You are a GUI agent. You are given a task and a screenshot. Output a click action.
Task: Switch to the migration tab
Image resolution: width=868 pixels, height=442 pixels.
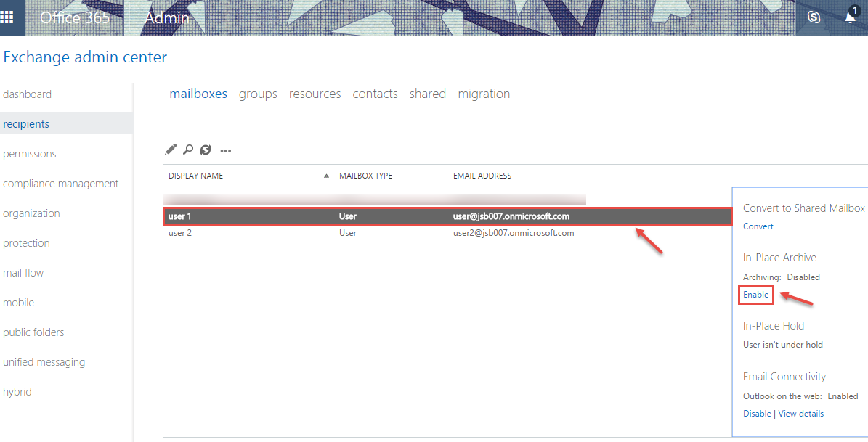(484, 94)
